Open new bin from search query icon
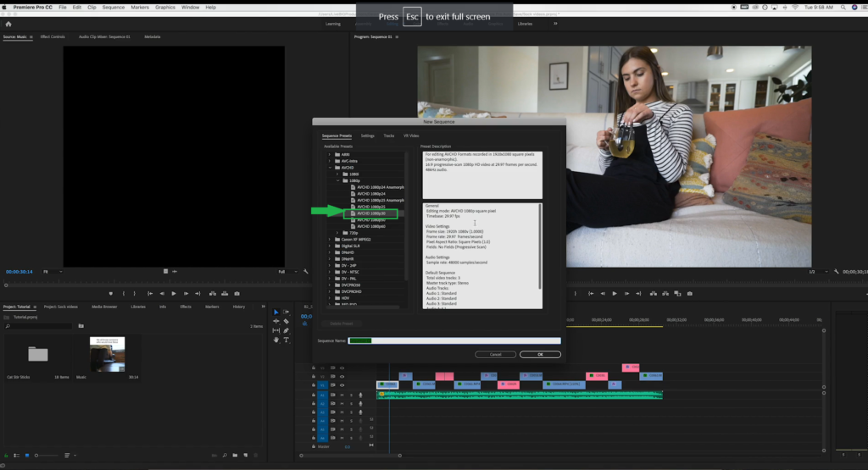The width and height of the screenshot is (868, 470). click(x=81, y=326)
